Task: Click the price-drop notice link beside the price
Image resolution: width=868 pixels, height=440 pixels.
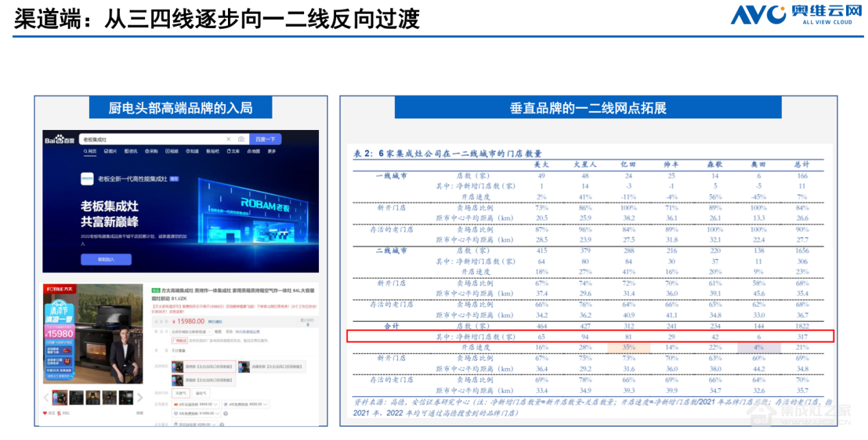Action: click(x=215, y=322)
